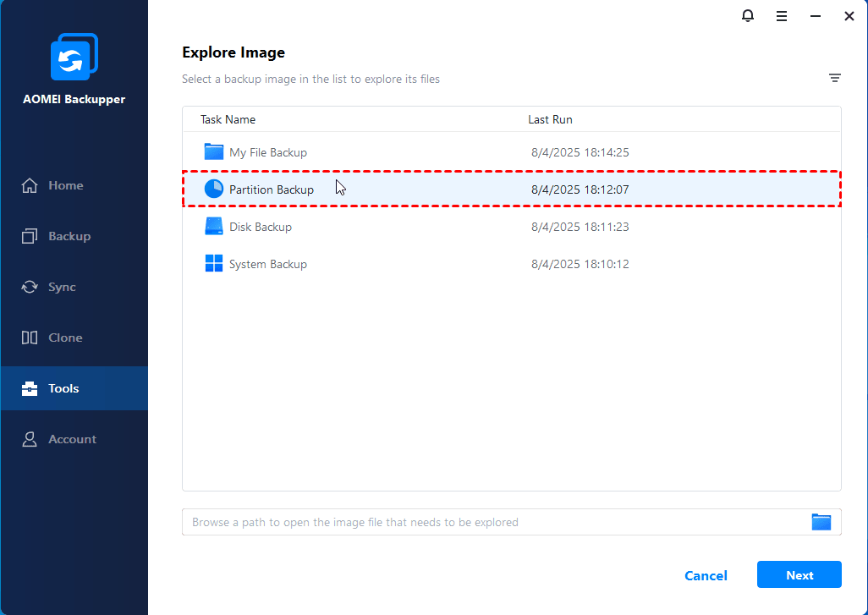
Task: Click the folder icon to browse for image
Action: 821,522
